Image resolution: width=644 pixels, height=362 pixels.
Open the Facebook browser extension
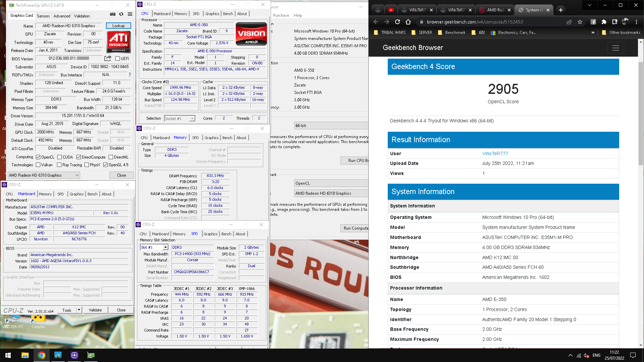tap(593, 22)
